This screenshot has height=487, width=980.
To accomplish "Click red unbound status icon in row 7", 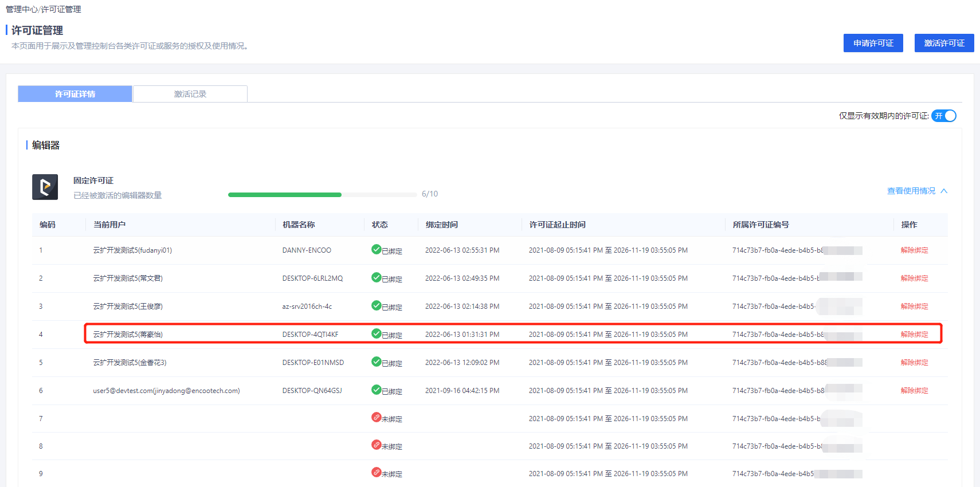I will click(x=376, y=417).
